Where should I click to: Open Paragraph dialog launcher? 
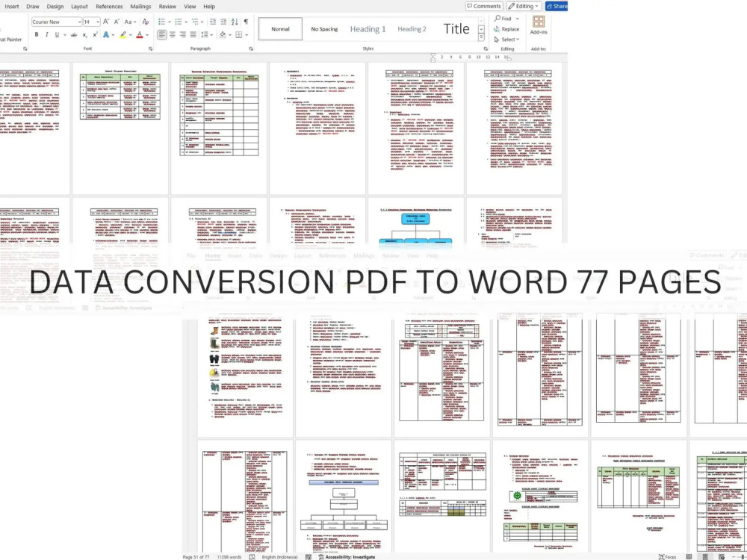251,49
